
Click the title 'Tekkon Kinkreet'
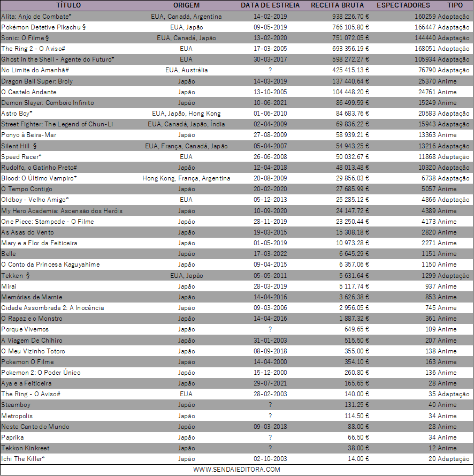(25, 448)
